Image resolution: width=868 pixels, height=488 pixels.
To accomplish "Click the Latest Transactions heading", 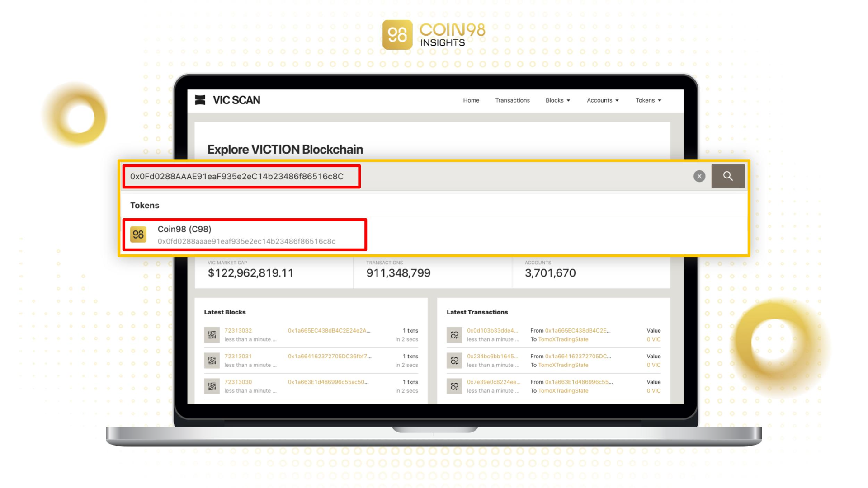I will pos(477,312).
